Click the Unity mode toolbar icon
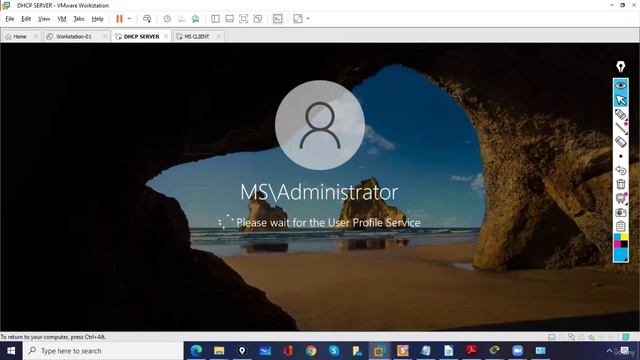 point(258,19)
